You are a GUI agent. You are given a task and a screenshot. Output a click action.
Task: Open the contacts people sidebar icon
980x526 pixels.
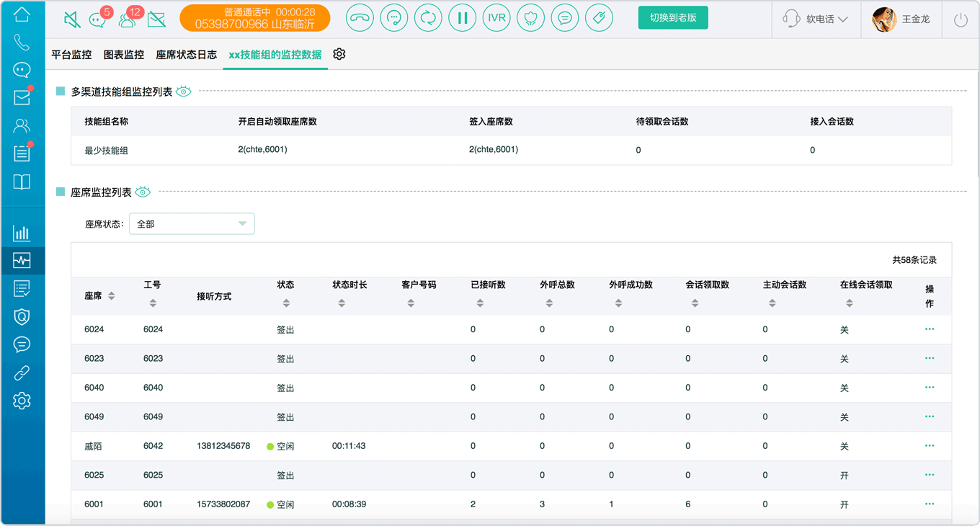point(22,125)
